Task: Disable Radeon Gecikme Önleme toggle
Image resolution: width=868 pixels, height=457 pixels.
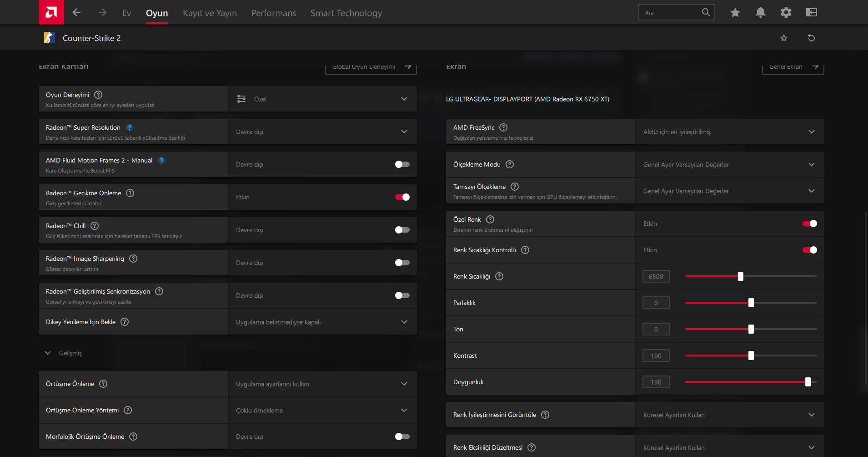Action: [x=402, y=197]
